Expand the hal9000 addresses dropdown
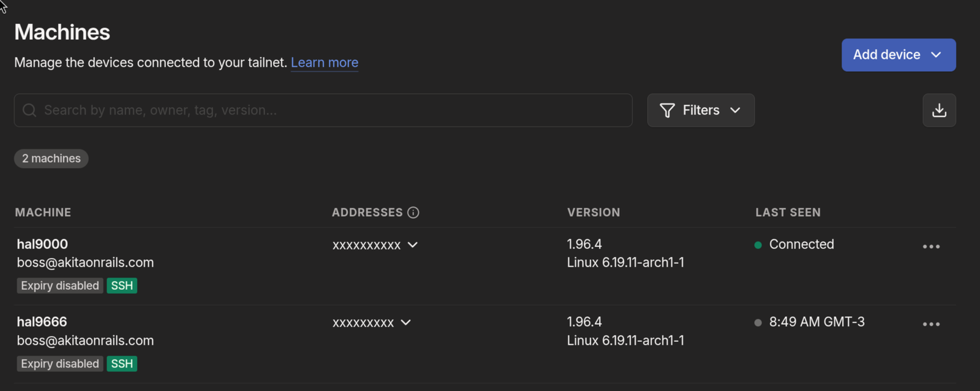Viewport: 980px width, 391px height. click(413, 245)
